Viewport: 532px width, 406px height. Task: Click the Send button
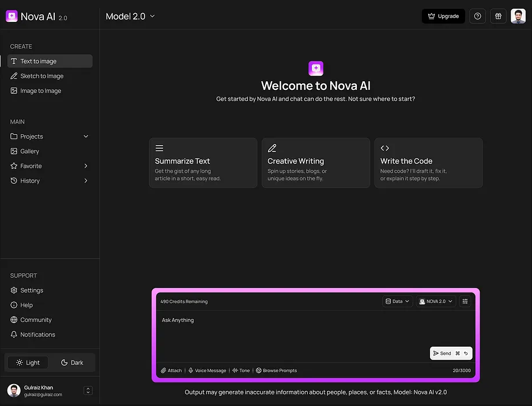point(451,353)
